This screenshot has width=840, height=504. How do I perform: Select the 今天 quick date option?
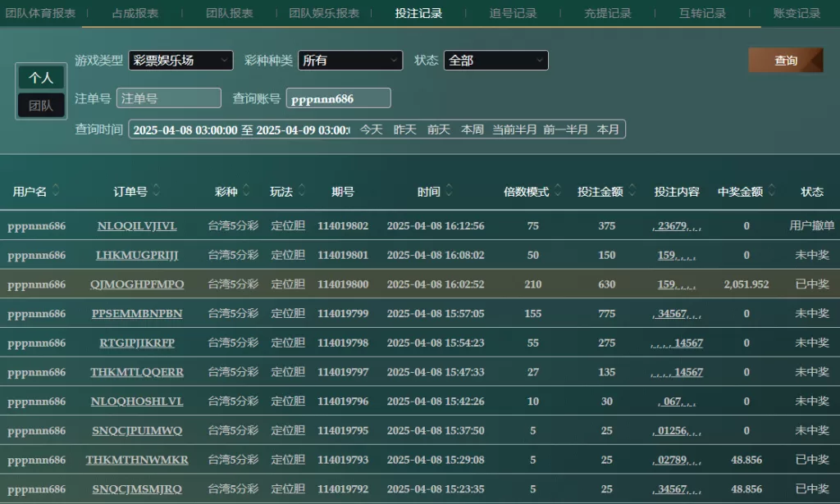[371, 129]
